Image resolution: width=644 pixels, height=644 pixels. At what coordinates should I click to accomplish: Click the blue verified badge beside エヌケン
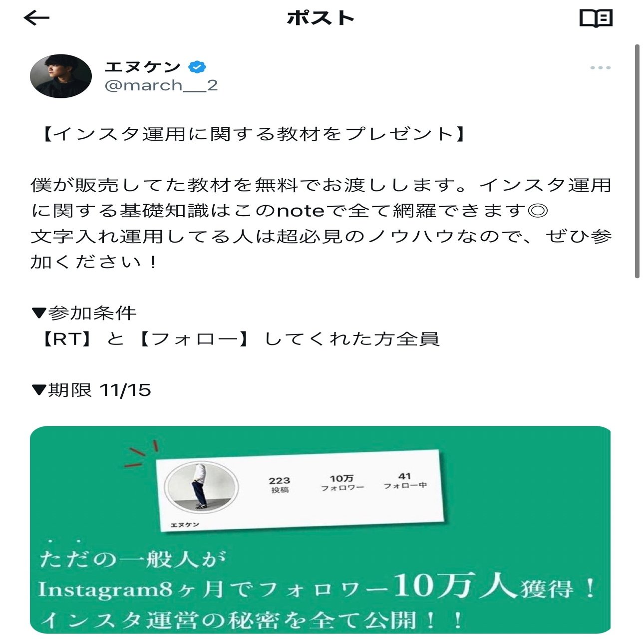[197, 66]
